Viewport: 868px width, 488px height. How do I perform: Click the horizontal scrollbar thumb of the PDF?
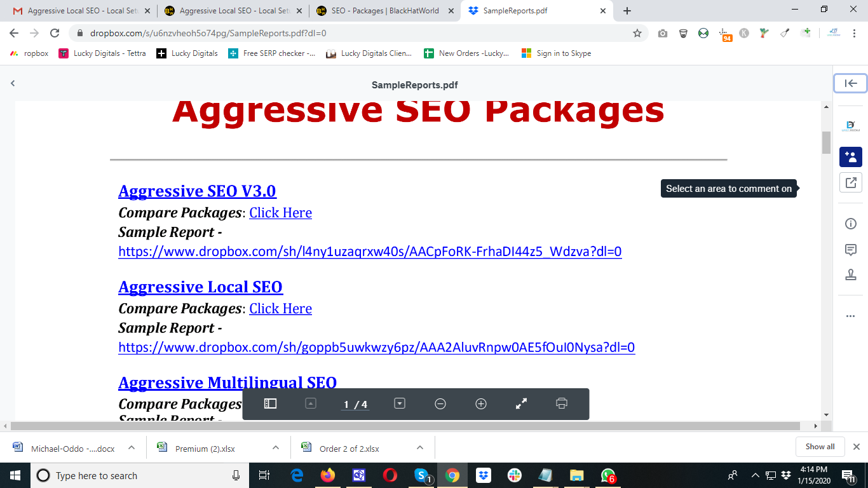405,426
